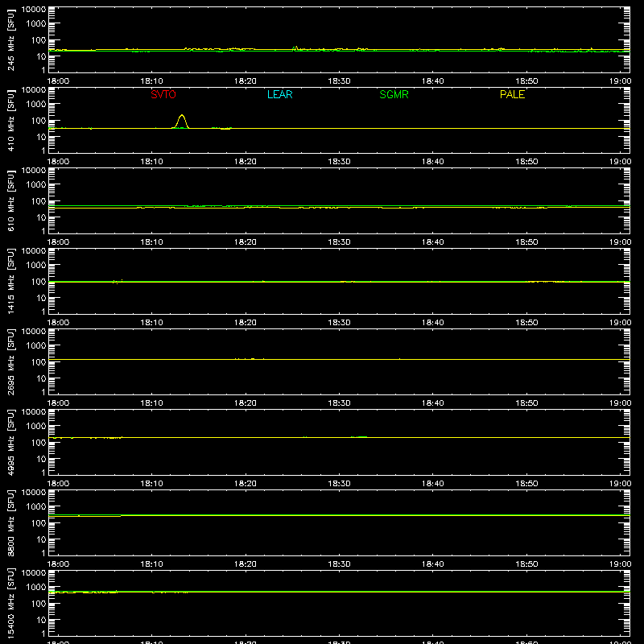The height and width of the screenshot is (644, 644).
Task: Click the green SGMR station legend label
Action: click(x=394, y=94)
